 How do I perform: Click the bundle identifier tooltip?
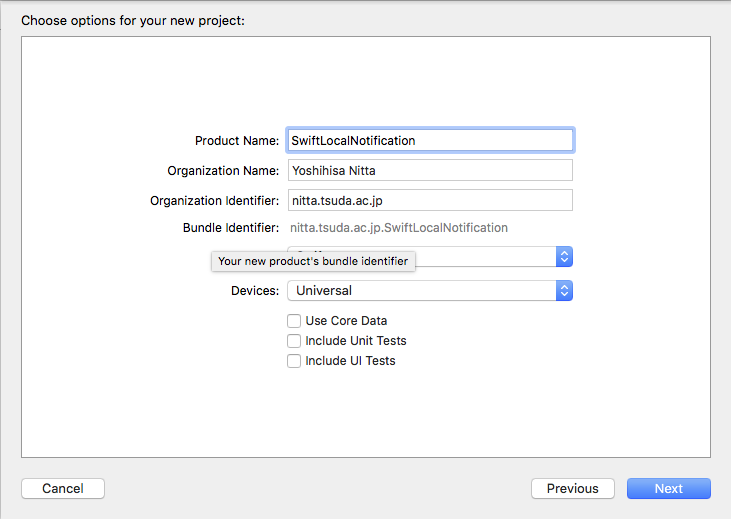pos(313,261)
